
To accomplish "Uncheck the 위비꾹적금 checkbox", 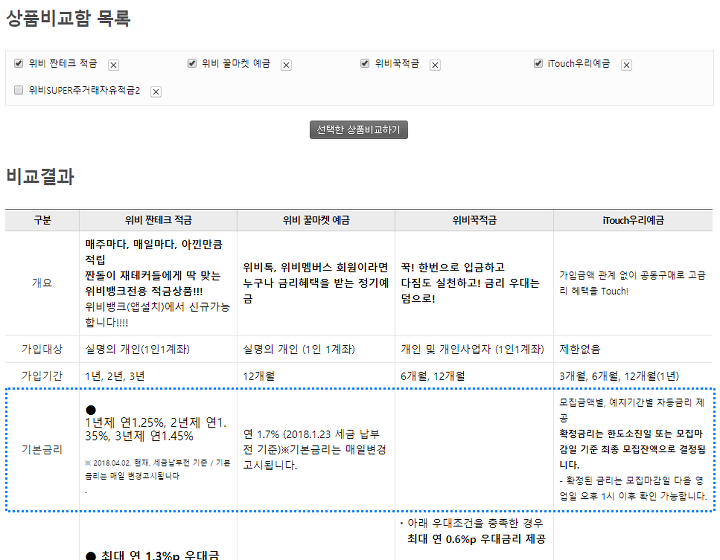I will (365, 63).
